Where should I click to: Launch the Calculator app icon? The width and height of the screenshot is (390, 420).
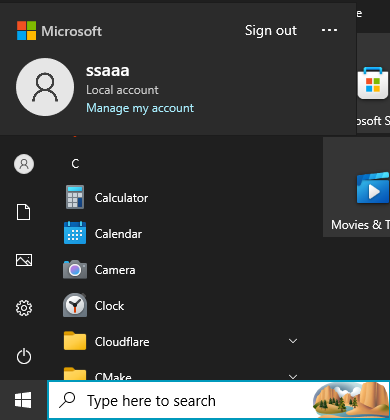[75, 197]
